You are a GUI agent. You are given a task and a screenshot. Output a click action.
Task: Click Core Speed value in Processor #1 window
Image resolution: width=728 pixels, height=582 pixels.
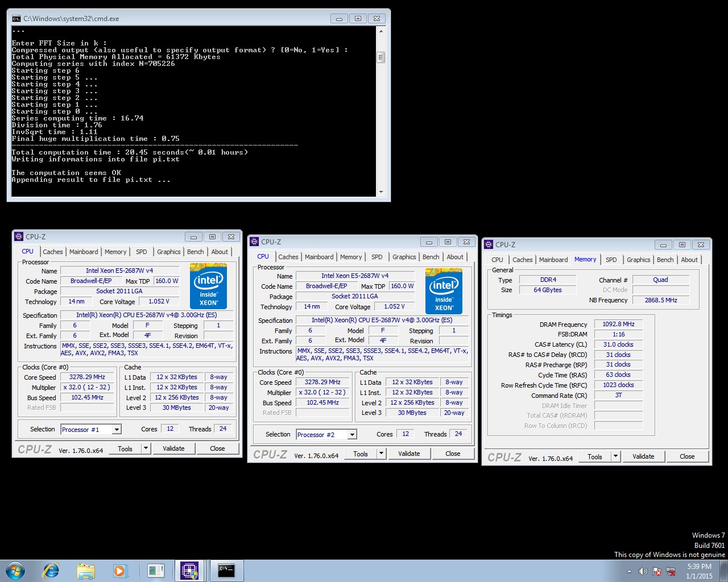pyautogui.click(x=87, y=377)
